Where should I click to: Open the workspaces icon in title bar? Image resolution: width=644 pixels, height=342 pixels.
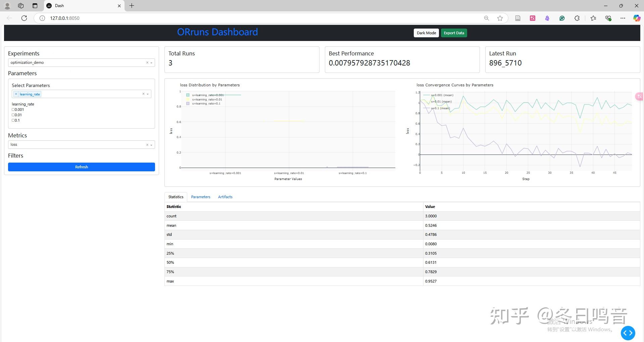(x=21, y=6)
